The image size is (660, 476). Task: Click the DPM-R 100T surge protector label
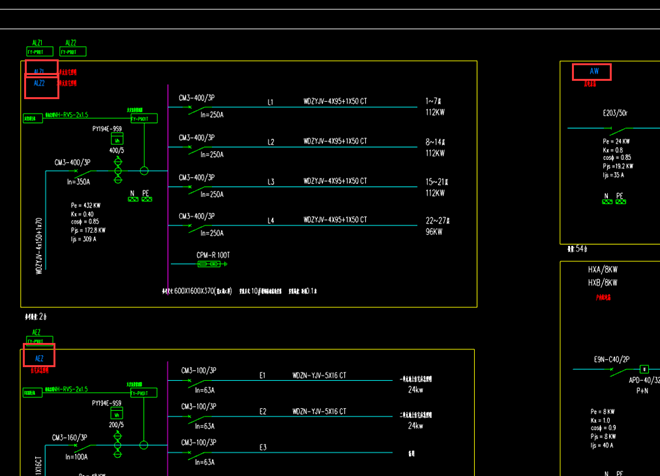pyautogui.click(x=213, y=255)
